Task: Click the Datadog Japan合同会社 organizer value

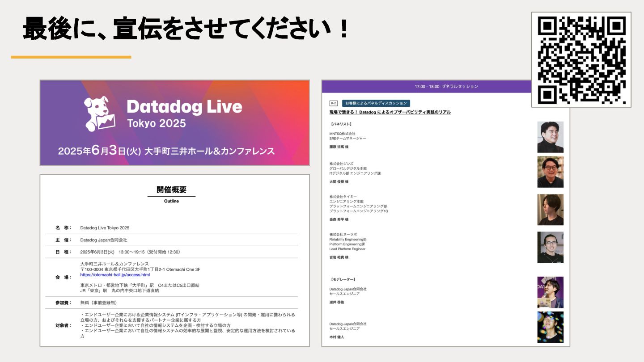Action: tap(104, 240)
